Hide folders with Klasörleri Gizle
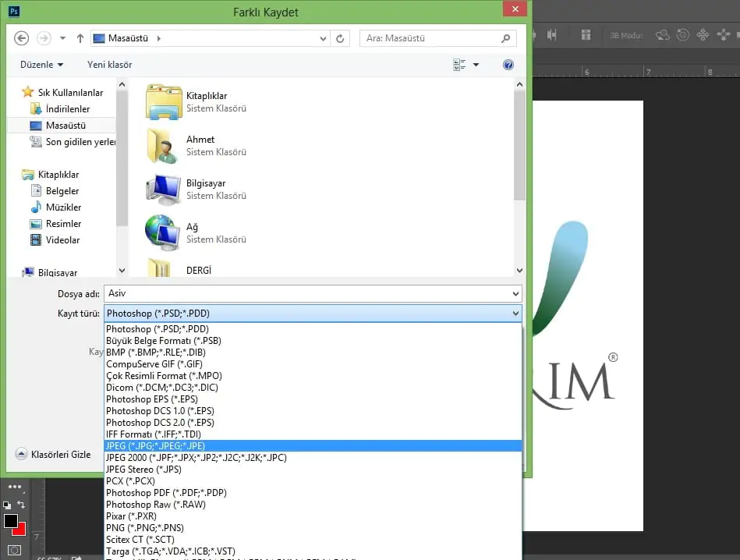 click(53, 454)
